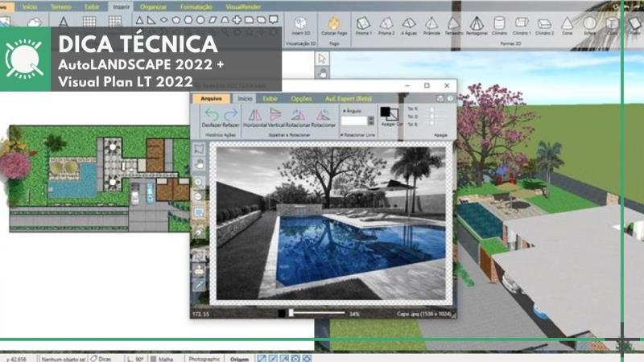Insert the Cone 3D shape
This screenshot has height=362, width=644.
click(x=568, y=23)
